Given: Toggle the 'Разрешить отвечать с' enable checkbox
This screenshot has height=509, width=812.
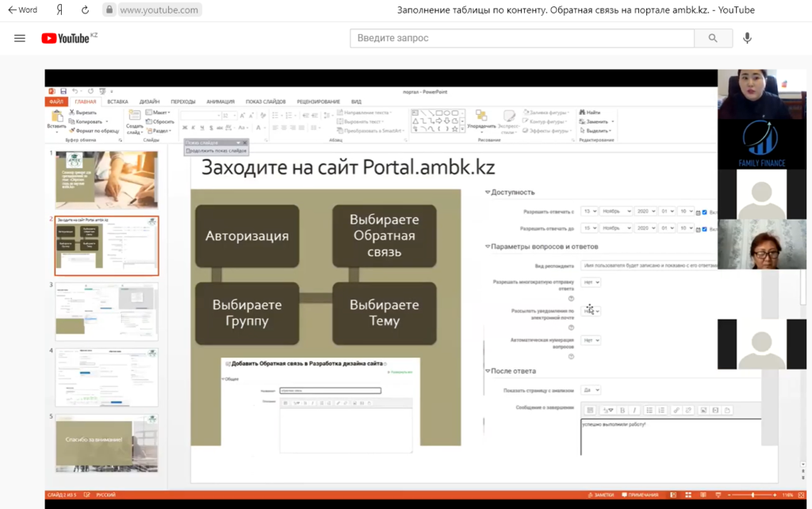Looking at the screenshot, I should 704,212.
